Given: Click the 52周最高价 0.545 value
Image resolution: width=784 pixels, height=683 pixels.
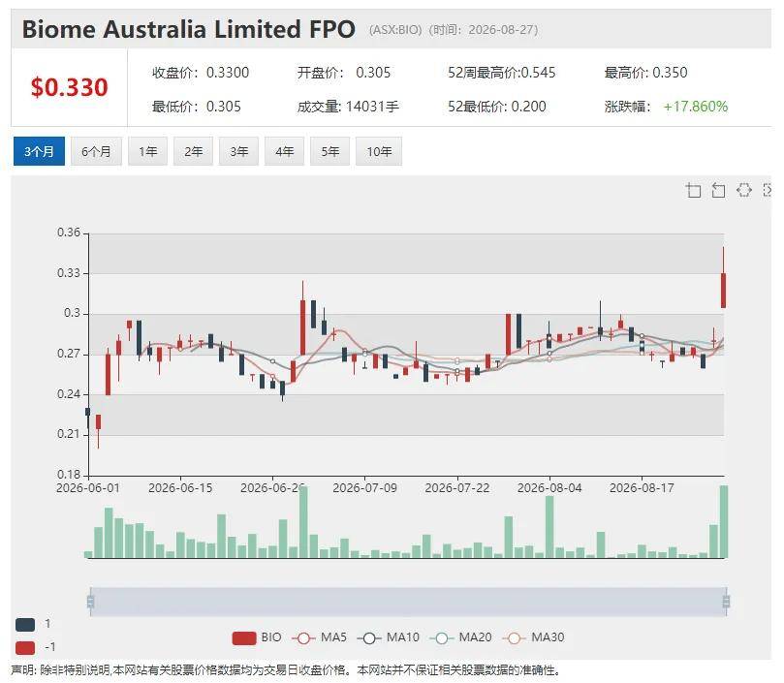Looking at the screenshot, I should 538,73.
